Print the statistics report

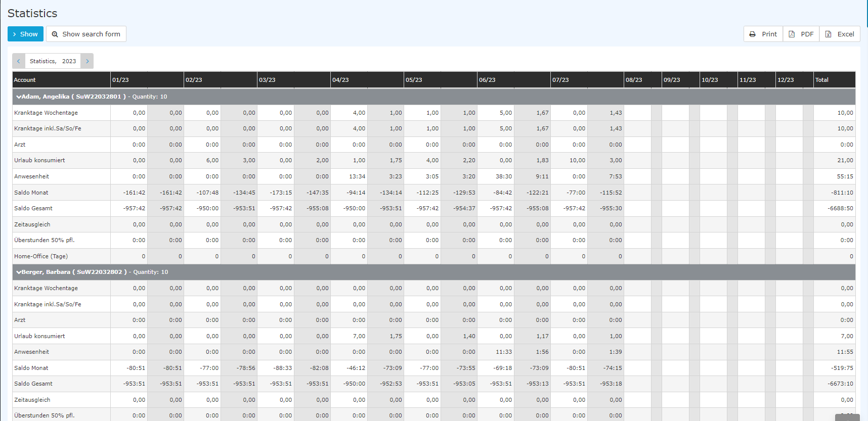(x=763, y=34)
